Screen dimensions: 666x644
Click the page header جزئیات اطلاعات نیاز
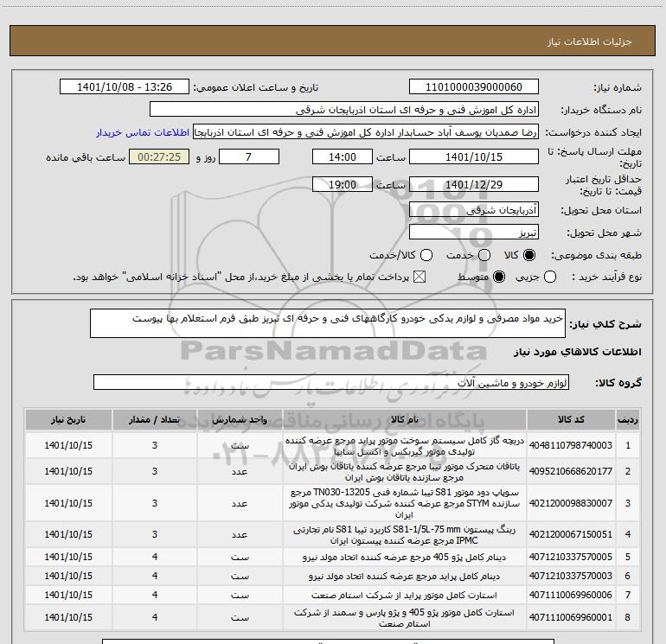coord(590,41)
